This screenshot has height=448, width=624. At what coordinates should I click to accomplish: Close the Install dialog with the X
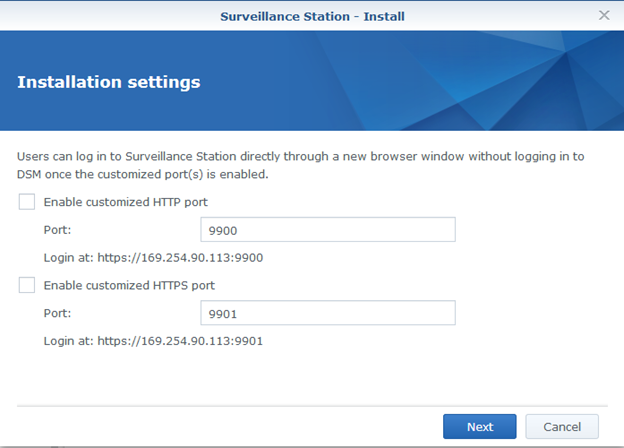[x=604, y=15]
